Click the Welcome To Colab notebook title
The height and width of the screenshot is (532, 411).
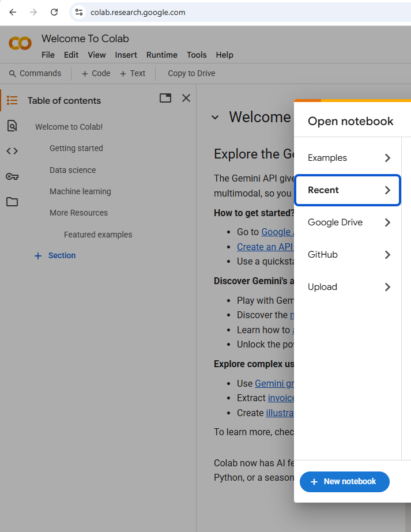pyautogui.click(x=85, y=39)
